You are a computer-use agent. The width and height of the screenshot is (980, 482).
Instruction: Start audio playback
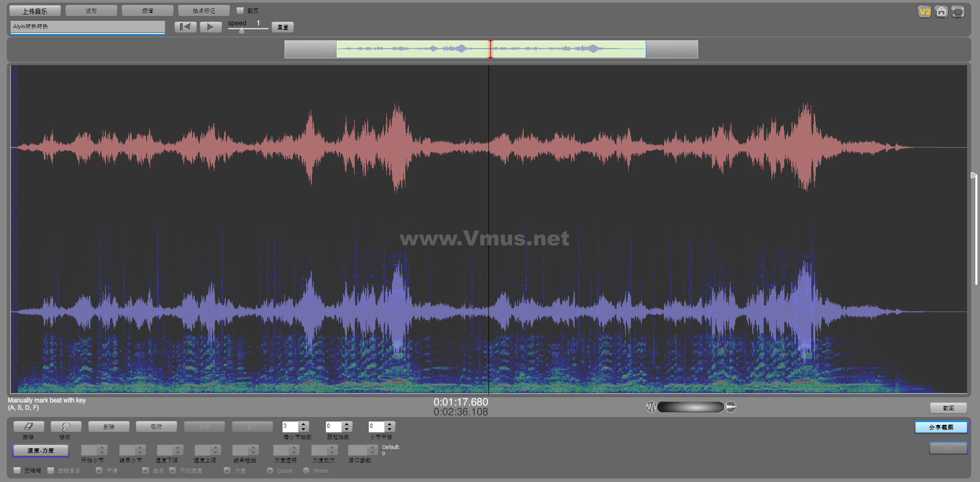(x=211, y=27)
